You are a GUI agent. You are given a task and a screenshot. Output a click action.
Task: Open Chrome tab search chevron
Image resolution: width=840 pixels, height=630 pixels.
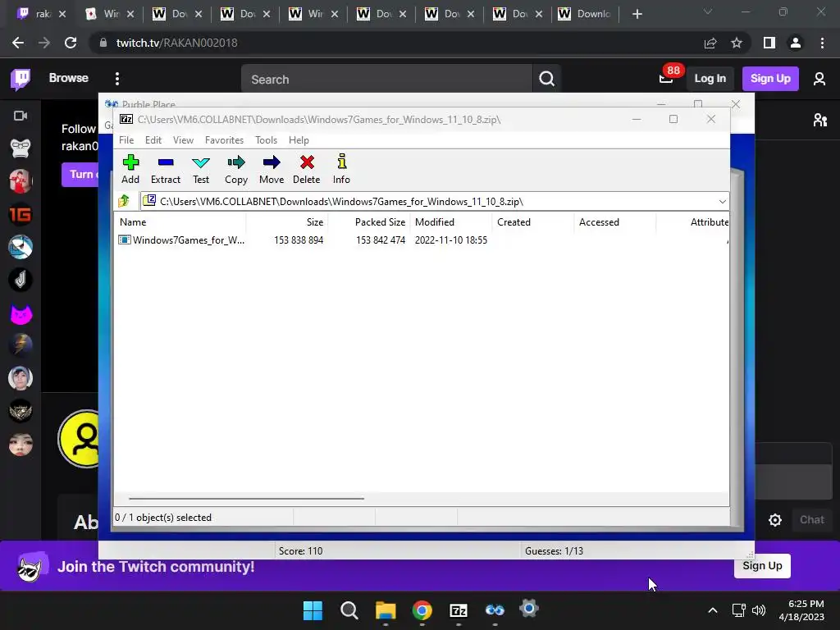(708, 11)
